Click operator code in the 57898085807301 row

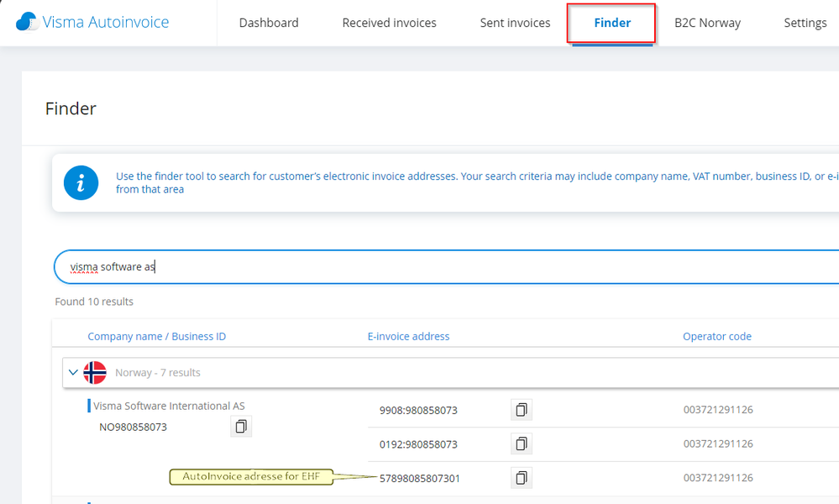(718, 477)
